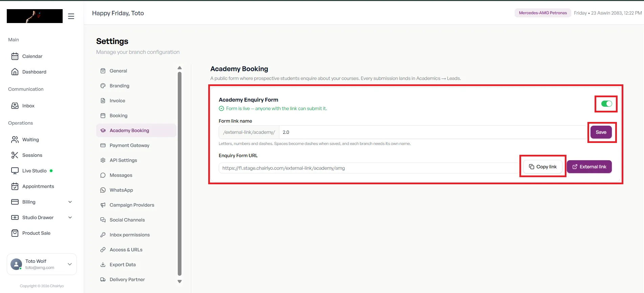This screenshot has width=644, height=293.
Task: Click the Mercedes-AMG Petronas branch badge
Action: (x=543, y=13)
